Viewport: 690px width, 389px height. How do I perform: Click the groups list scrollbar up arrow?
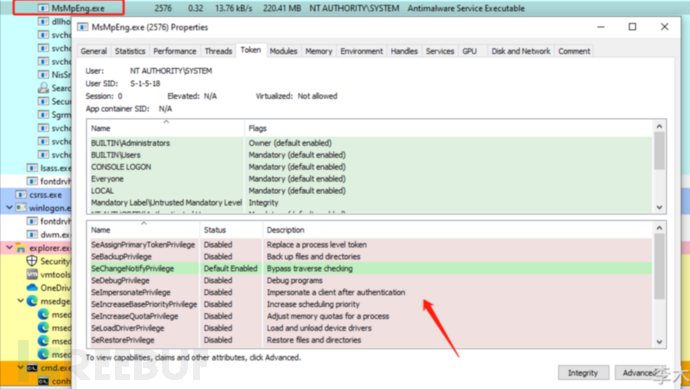pyautogui.click(x=659, y=126)
